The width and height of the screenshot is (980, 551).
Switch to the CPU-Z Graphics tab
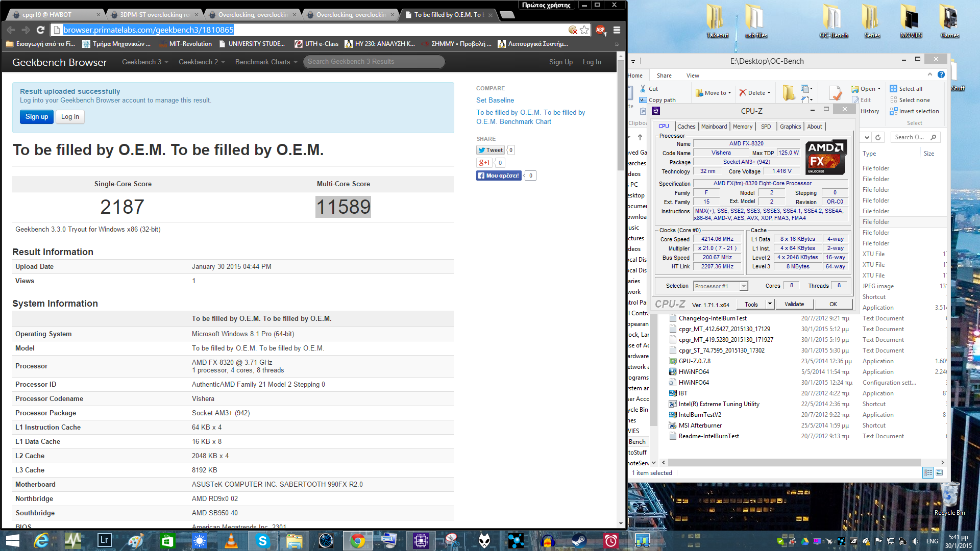point(790,127)
